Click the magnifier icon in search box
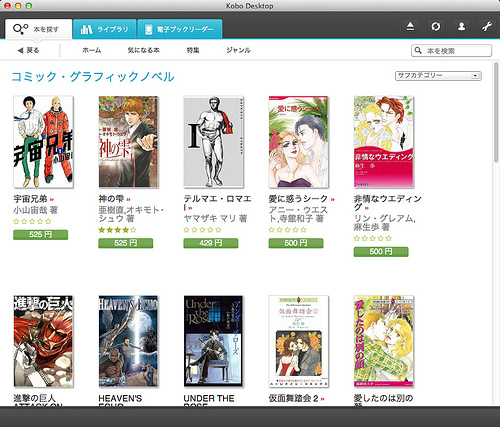Screen dimensions: 500x427 (x=418, y=51)
